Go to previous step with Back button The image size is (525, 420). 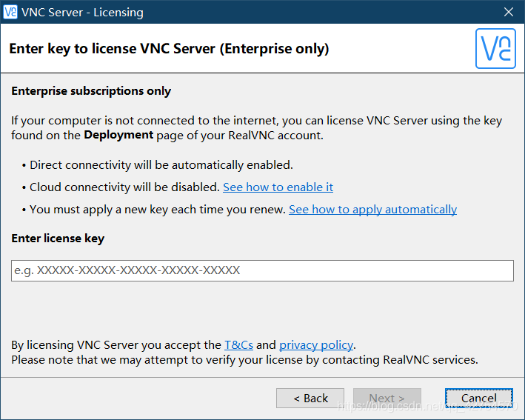pos(310,399)
